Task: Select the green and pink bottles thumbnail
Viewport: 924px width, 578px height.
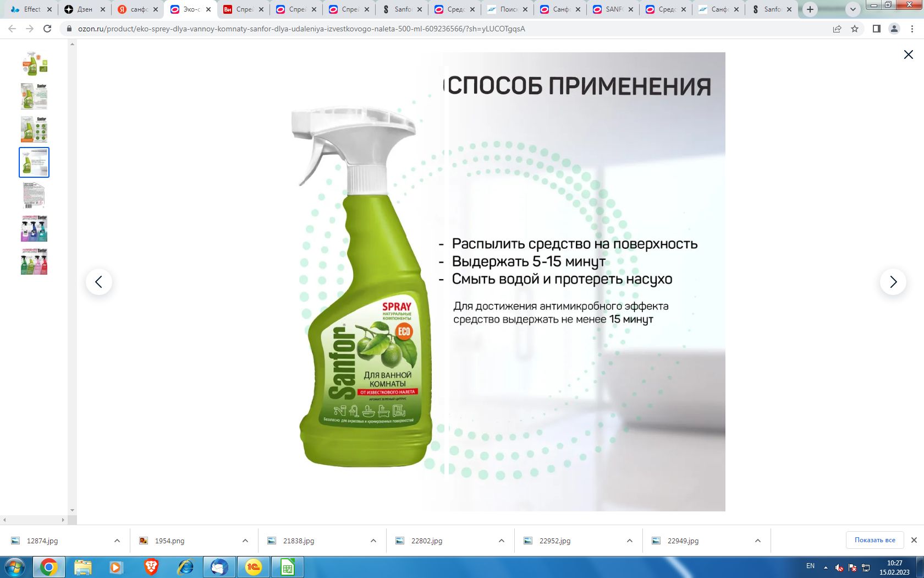Action: pyautogui.click(x=34, y=261)
